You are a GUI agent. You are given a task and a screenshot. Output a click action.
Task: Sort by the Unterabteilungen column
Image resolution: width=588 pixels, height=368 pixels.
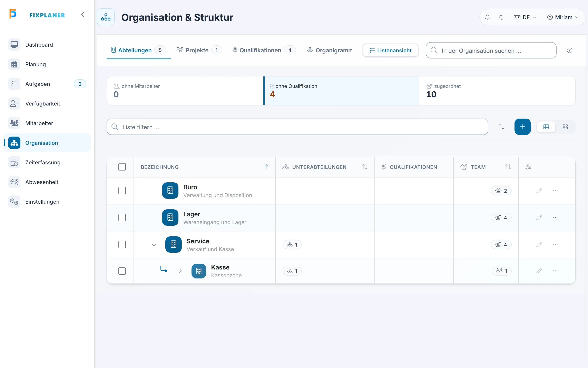click(x=364, y=167)
